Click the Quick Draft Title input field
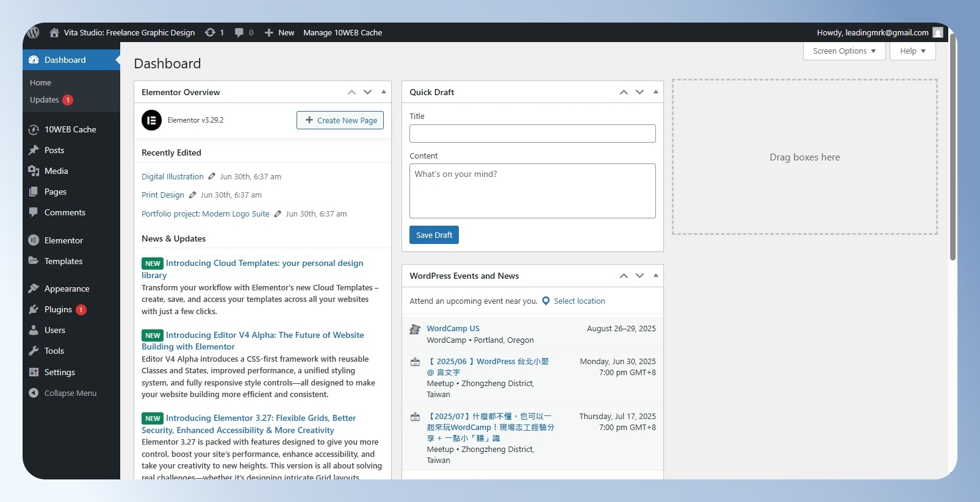The image size is (980, 502). [533, 134]
